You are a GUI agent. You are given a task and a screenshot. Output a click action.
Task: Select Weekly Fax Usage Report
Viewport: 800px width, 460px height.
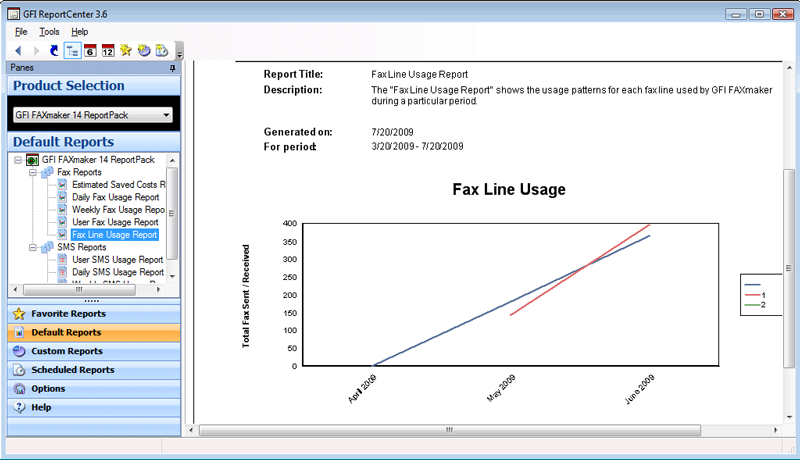click(x=118, y=210)
